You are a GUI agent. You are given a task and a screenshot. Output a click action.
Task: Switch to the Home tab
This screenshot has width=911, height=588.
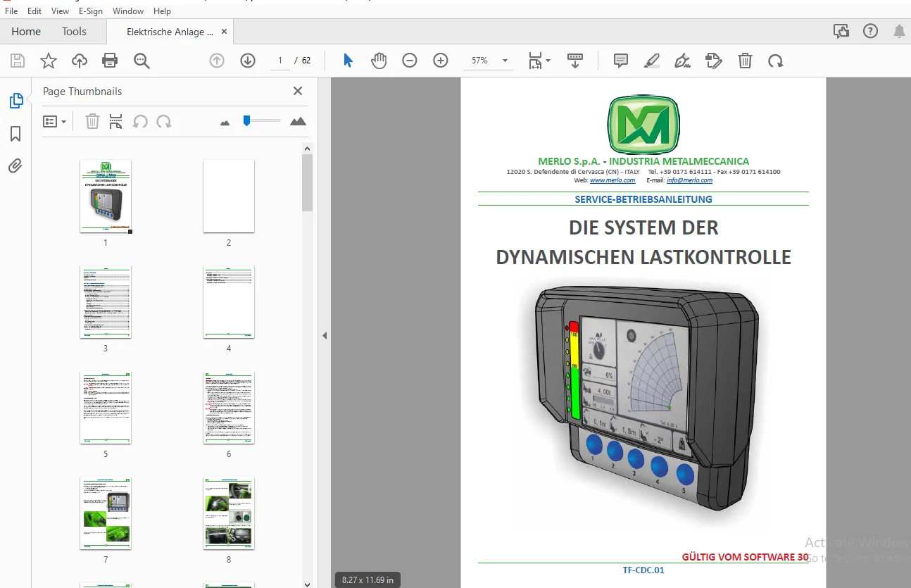coord(26,32)
